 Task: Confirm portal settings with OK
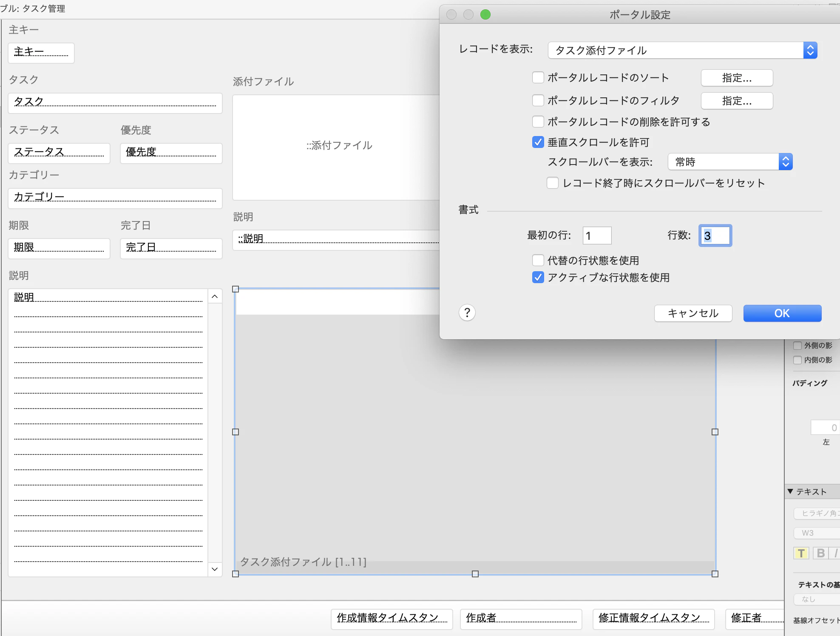(782, 313)
